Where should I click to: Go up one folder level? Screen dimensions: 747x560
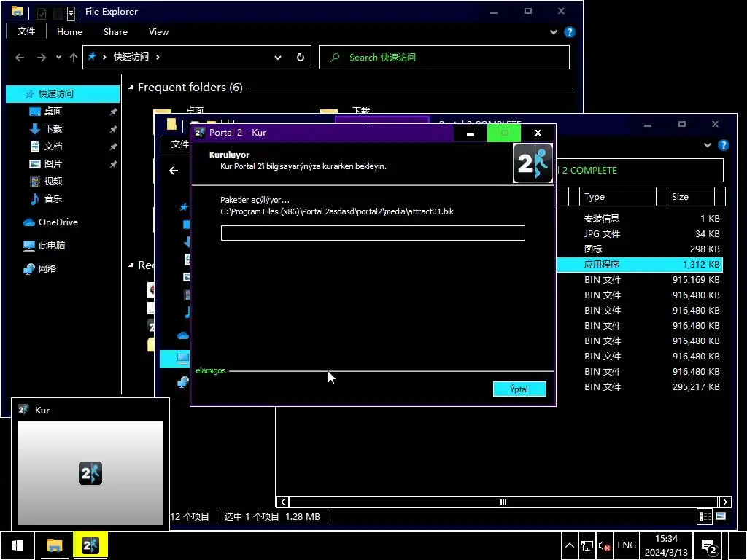[74, 58]
